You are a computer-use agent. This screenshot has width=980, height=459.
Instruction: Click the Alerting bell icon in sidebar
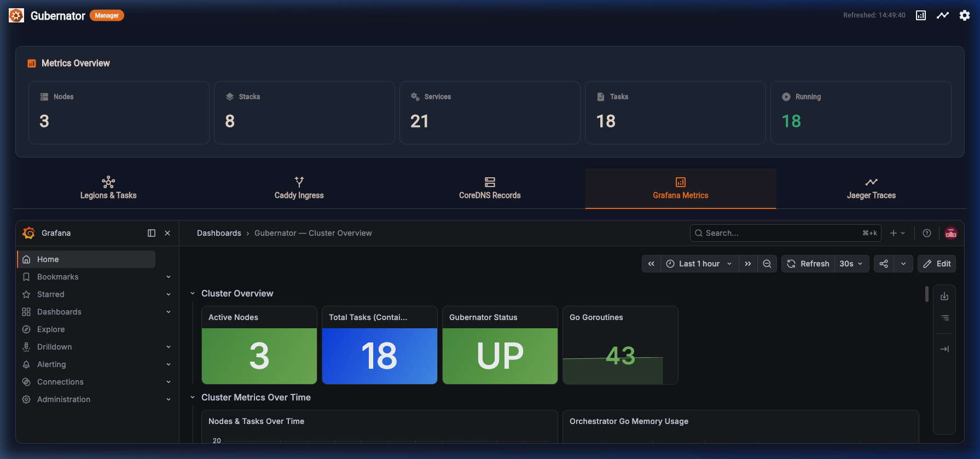(26, 364)
